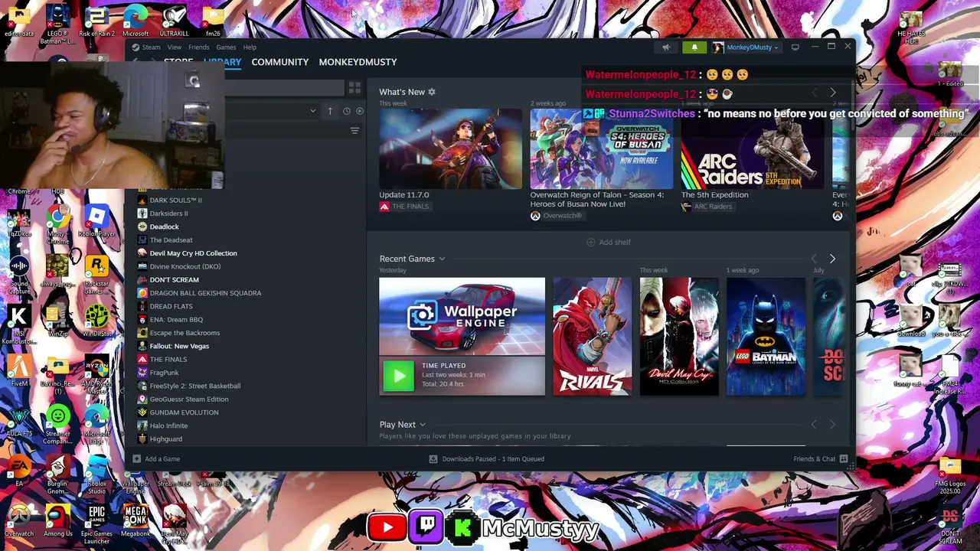
Task: Expand the library filter dropdown chevron
Action: [312, 111]
